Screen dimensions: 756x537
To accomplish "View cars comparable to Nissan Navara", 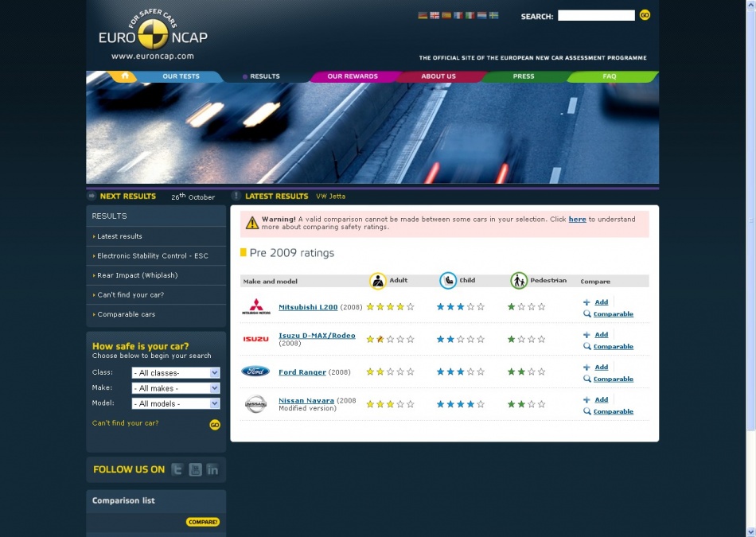I will coord(614,411).
